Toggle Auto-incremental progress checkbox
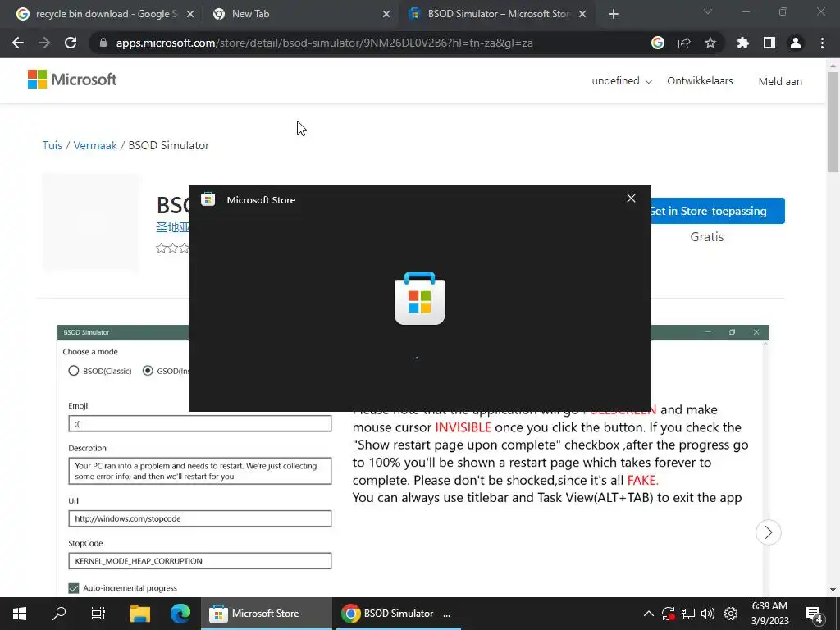This screenshot has height=630, width=840. point(74,588)
